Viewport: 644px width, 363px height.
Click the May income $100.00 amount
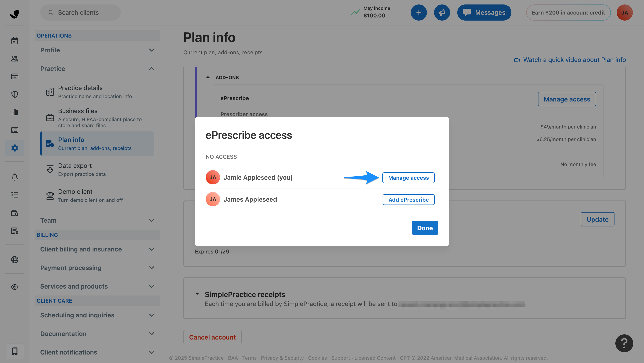click(374, 15)
